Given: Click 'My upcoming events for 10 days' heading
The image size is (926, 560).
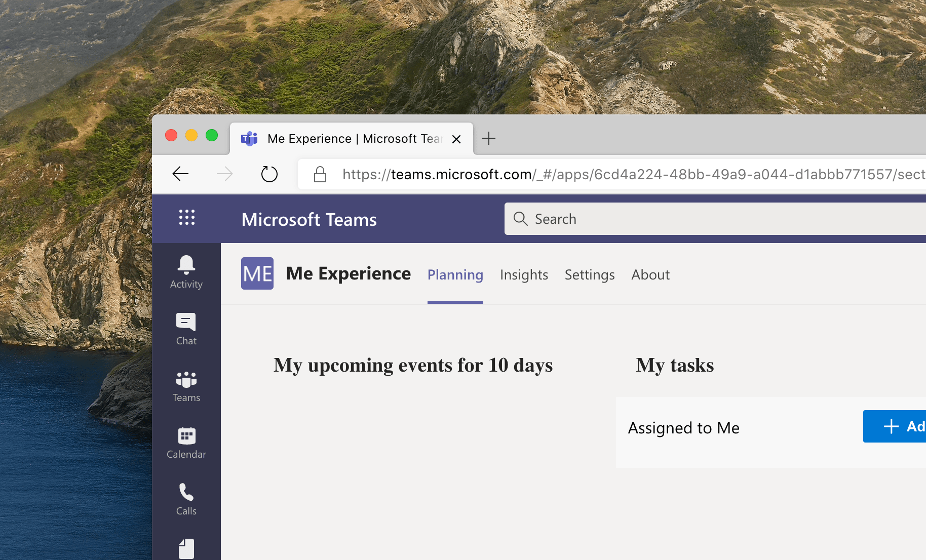Looking at the screenshot, I should click(413, 365).
